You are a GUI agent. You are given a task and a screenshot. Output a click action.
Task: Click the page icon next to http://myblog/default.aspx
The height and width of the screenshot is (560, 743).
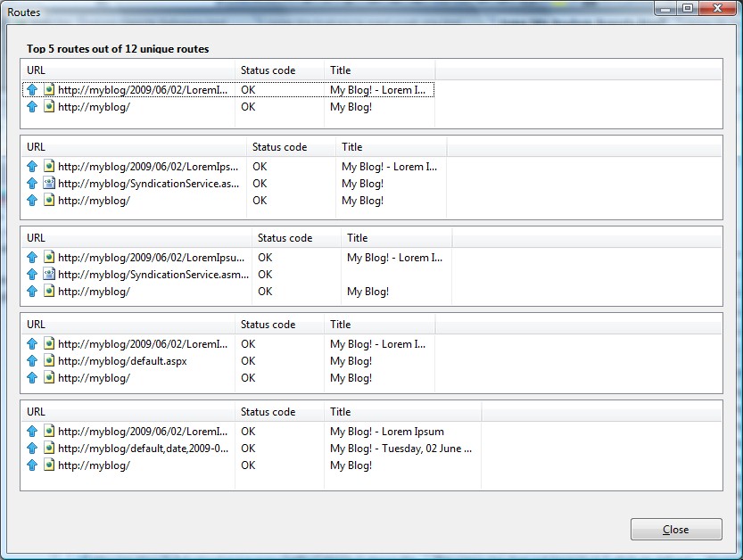tap(49, 360)
